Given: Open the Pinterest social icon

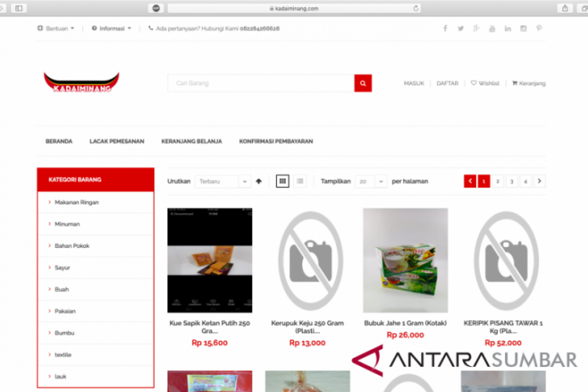Looking at the screenshot, I should click(x=539, y=28).
